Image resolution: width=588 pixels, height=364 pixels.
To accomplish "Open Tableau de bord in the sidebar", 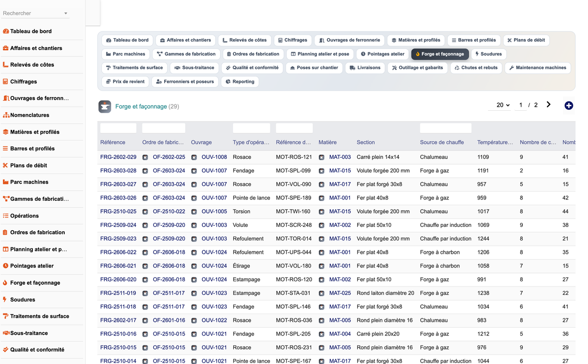I will 31,31.
